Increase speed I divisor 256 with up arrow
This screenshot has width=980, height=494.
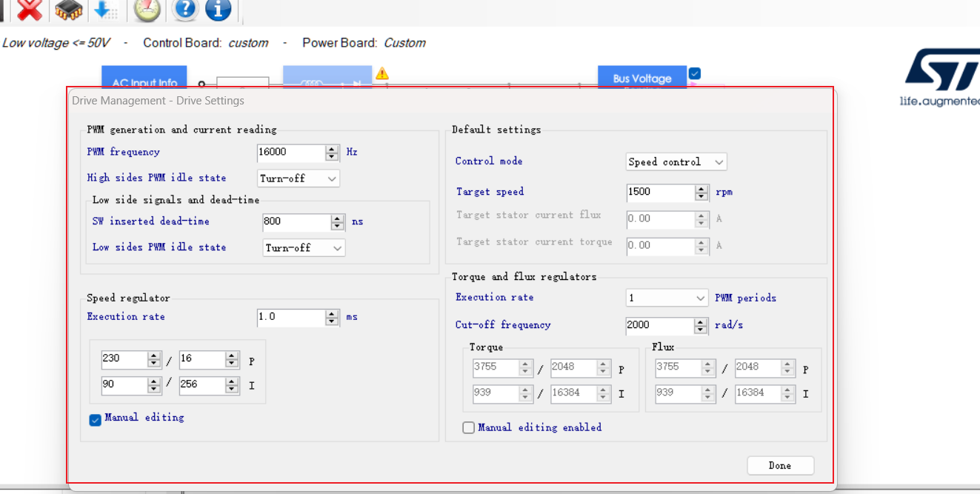[x=232, y=381]
